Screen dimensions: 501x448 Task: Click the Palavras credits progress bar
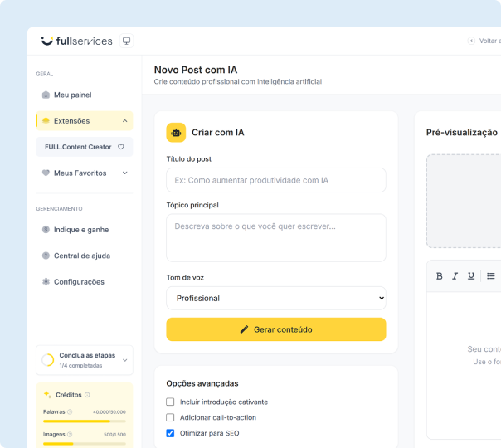pyautogui.click(x=84, y=421)
